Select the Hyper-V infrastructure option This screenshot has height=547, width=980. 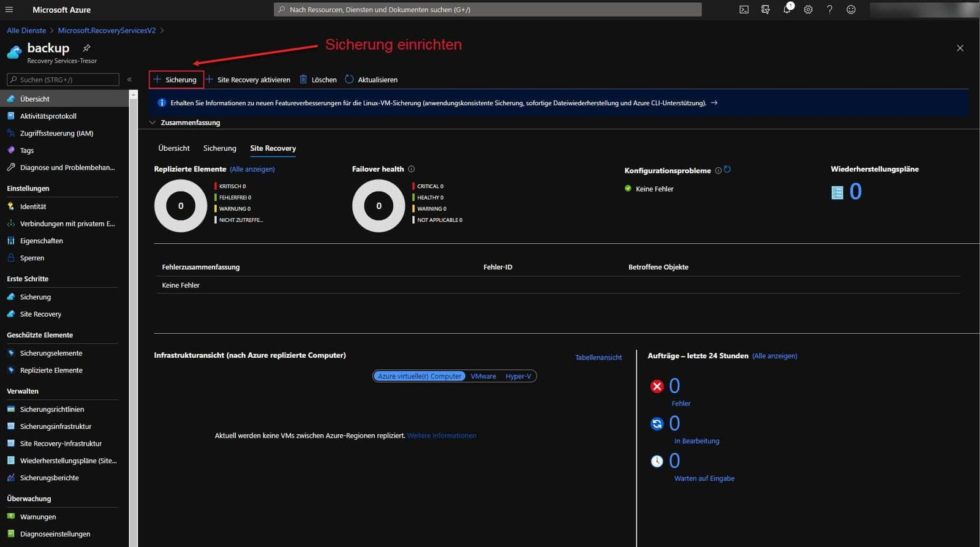518,376
